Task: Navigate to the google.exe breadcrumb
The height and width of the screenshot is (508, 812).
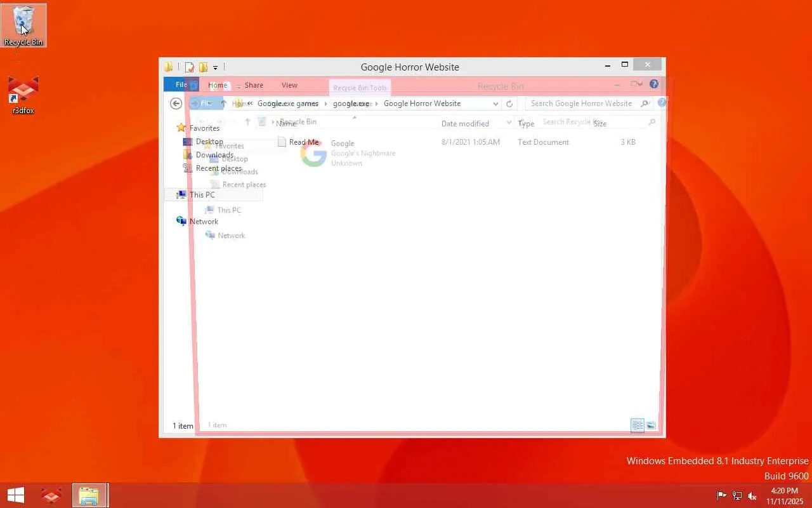Action: click(x=351, y=104)
